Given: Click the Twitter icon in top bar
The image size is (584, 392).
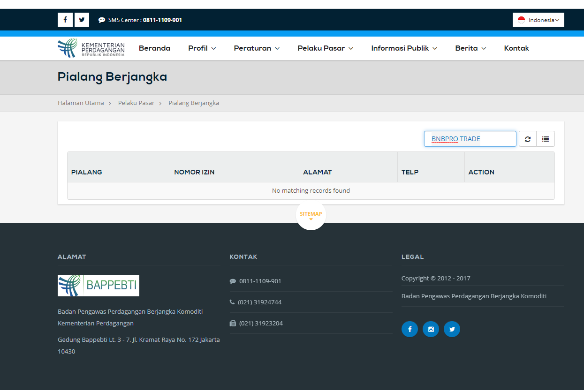Looking at the screenshot, I should 82,20.
